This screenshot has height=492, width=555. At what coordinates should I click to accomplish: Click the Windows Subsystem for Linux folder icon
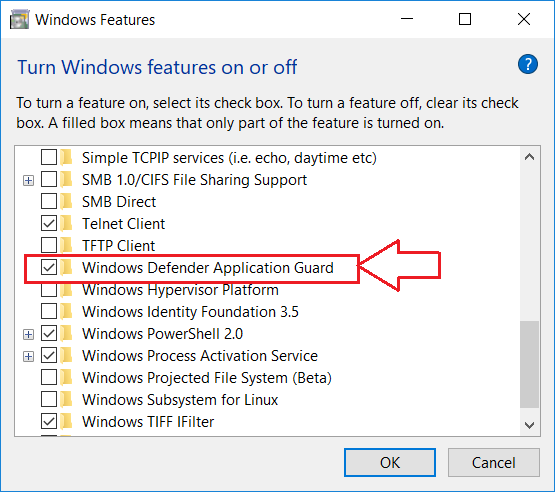(67, 400)
